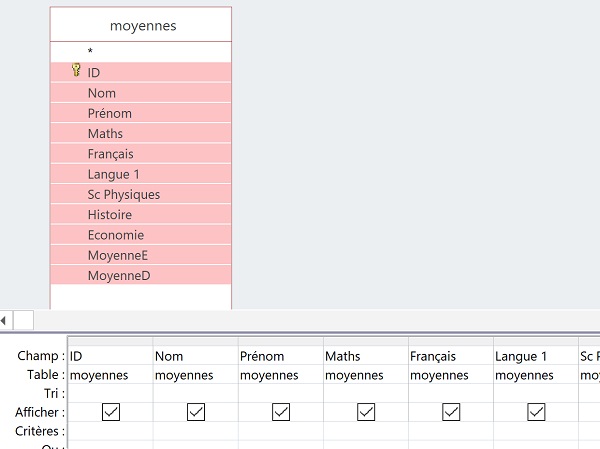Click the column selector bar above the Prénom column

(x=280, y=341)
